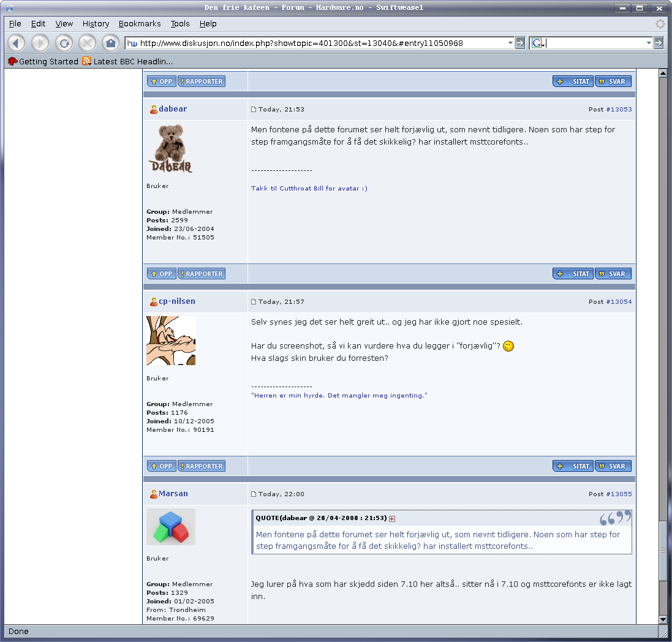Image resolution: width=672 pixels, height=642 pixels.
Task: Report dabear's post with RAPPORTER
Action: click(202, 274)
